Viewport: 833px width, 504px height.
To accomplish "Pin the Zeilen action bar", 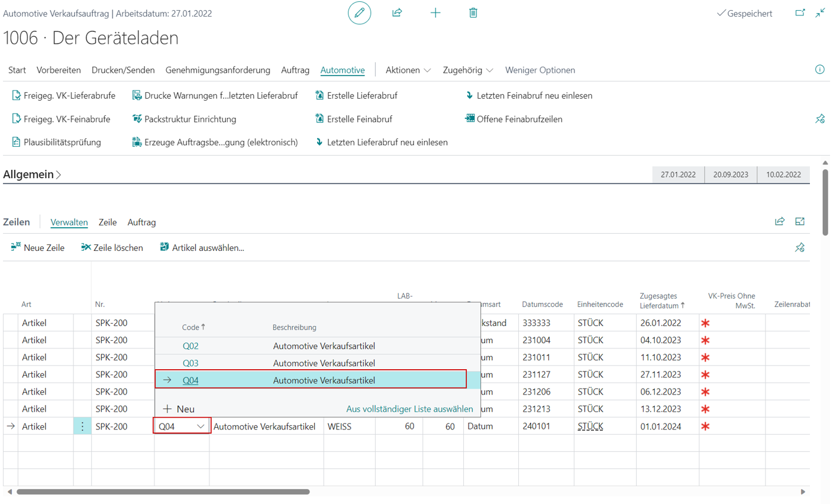I will 799,248.
